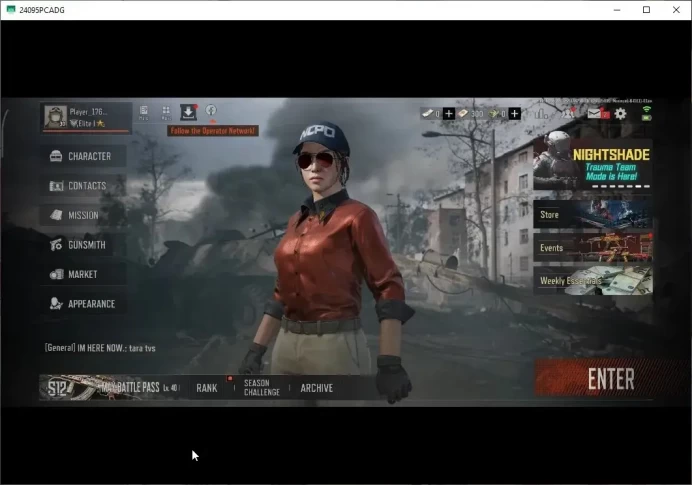692x485 pixels.
Task: Click the green cash currency icon
Action: tap(493, 114)
